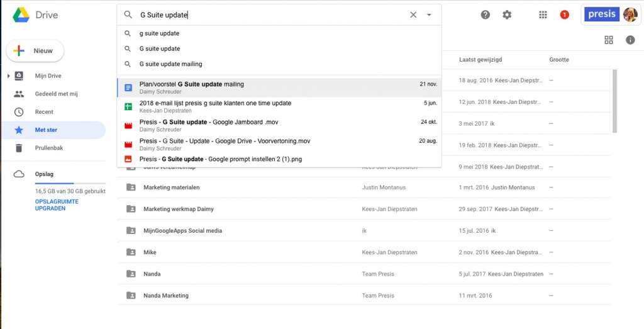The image size is (644, 329).
Task: Open Google Jamboard .mov result
Action: (x=279, y=125)
